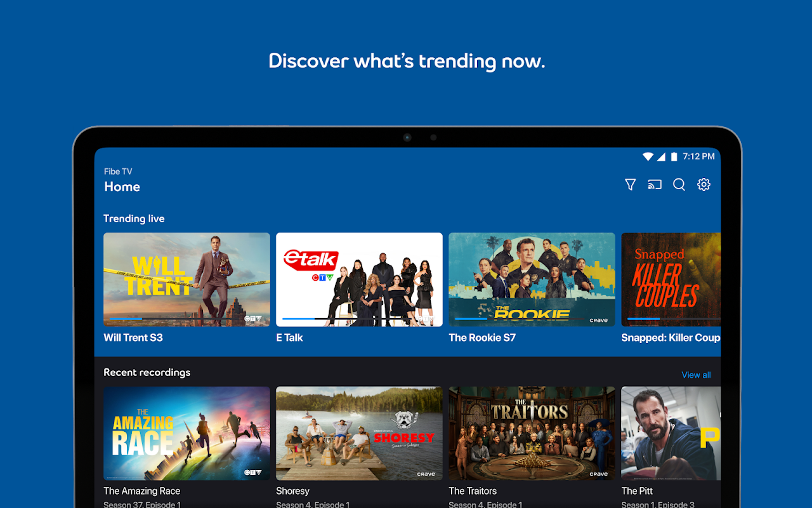Click Season 37, Episode 1 under Amazing Race

pyautogui.click(x=142, y=505)
